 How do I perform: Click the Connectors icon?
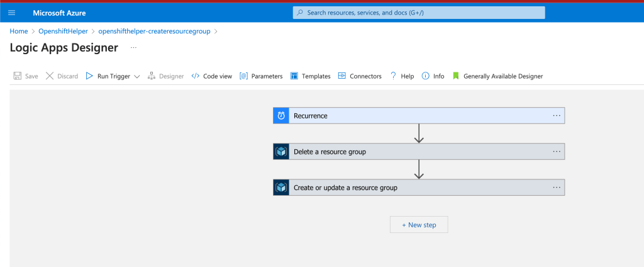coord(342,76)
